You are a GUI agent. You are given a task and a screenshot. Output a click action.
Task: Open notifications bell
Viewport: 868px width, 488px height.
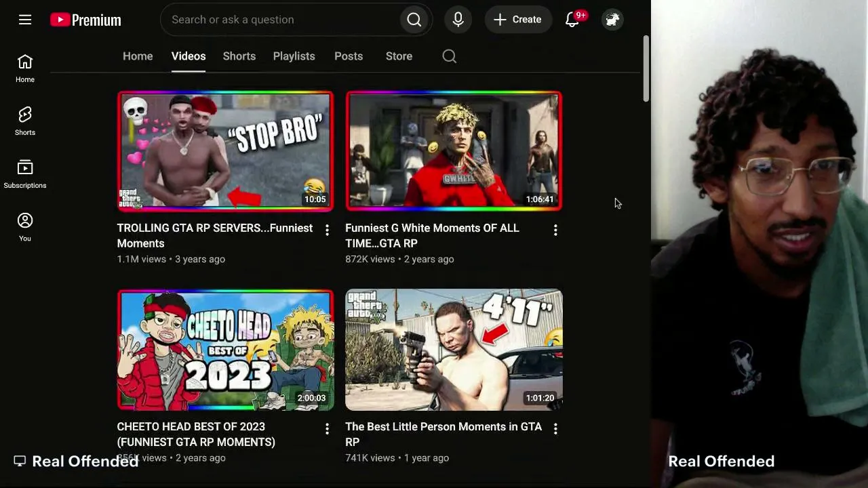tap(572, 20)
